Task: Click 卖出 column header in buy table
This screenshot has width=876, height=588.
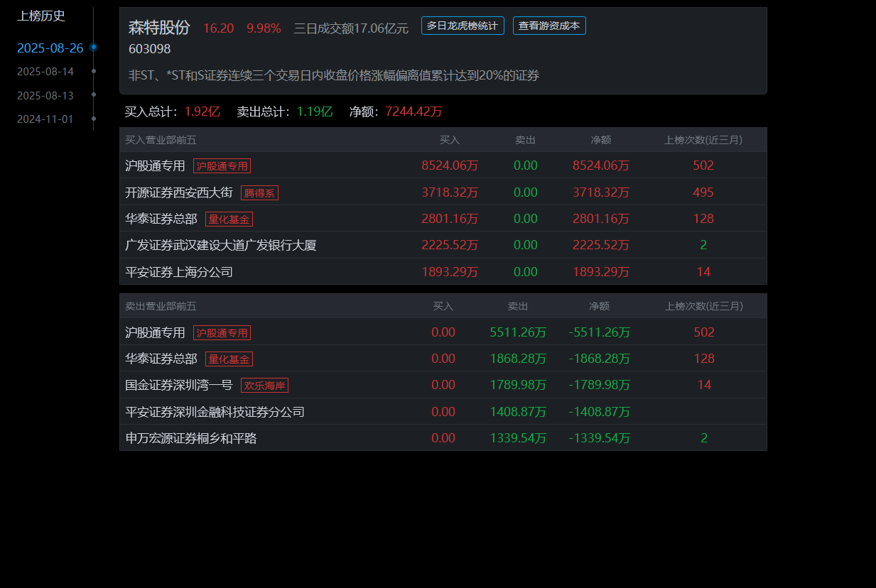Action: 525,140
